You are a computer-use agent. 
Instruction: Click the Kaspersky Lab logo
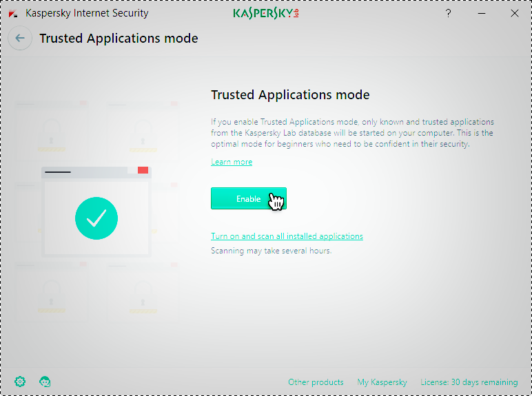pyautogui.click(x=266, y=13)
